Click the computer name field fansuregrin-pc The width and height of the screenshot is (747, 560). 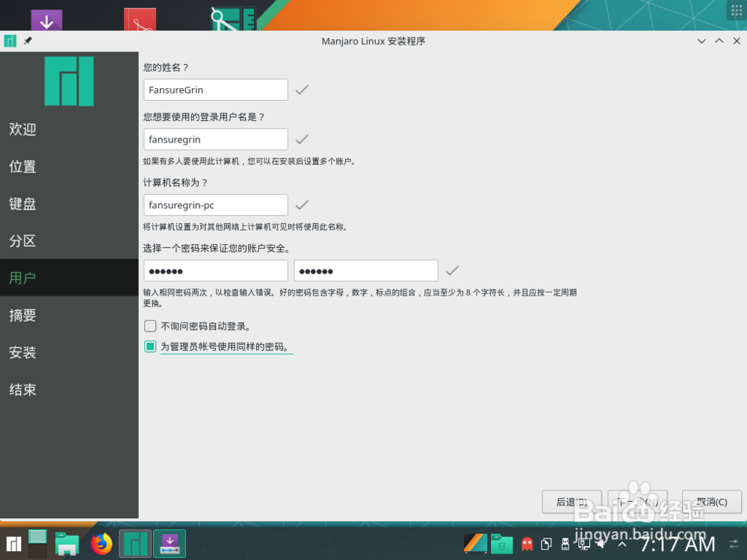pyautogui.click(x=216, y=205)
